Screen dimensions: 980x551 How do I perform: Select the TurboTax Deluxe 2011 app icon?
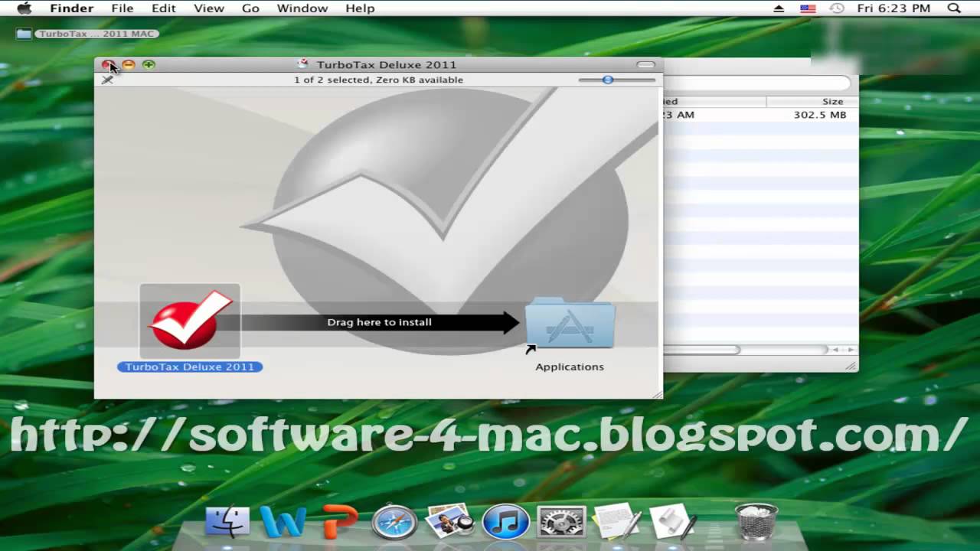coord(190,321)
